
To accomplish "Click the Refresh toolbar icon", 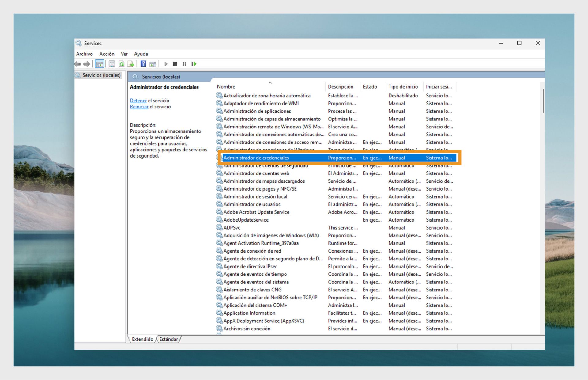I will pyautogui.click(x=122, y=64).
